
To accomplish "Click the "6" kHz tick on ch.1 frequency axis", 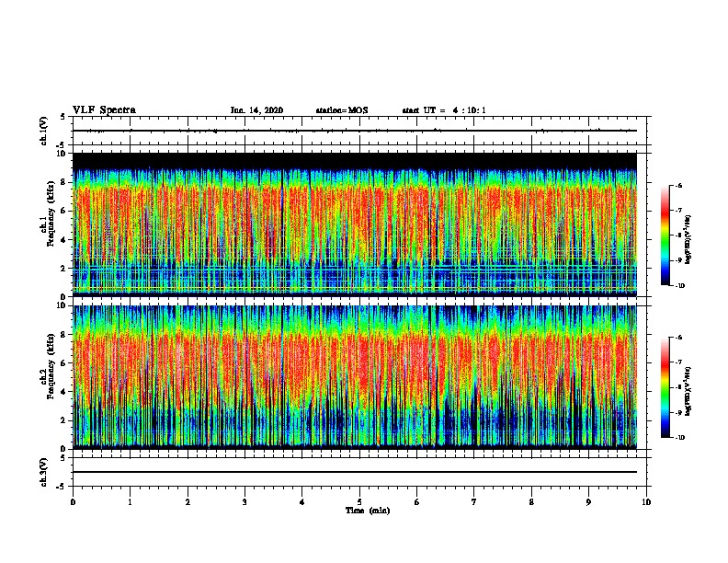I will click(63, 211).
